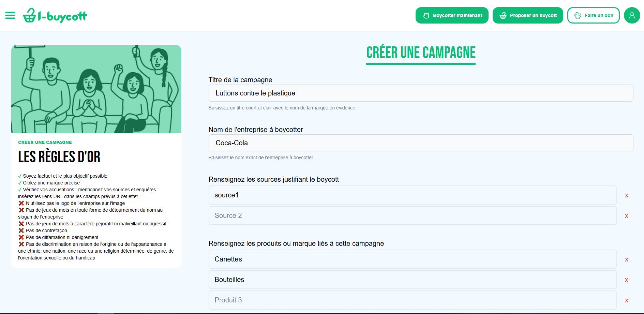Click the Bouteilles product field
Screen dimensions: 644x314
click(x=413, y=280)
